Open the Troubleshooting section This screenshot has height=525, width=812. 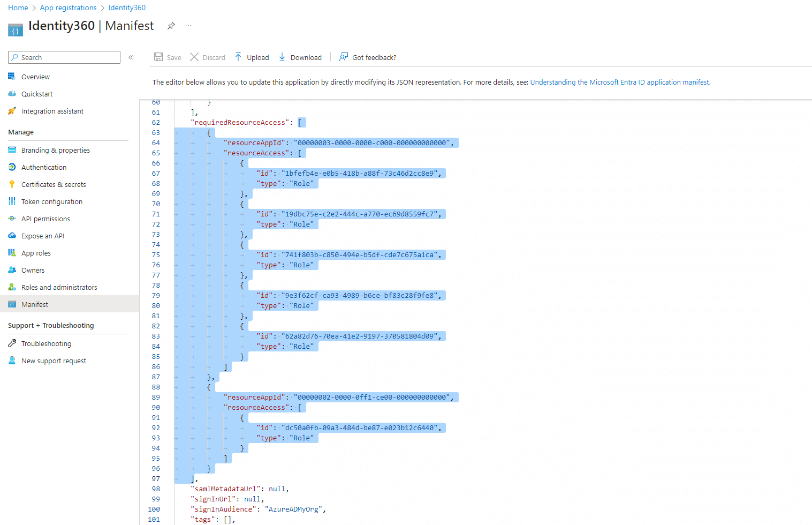pos(44,343)
